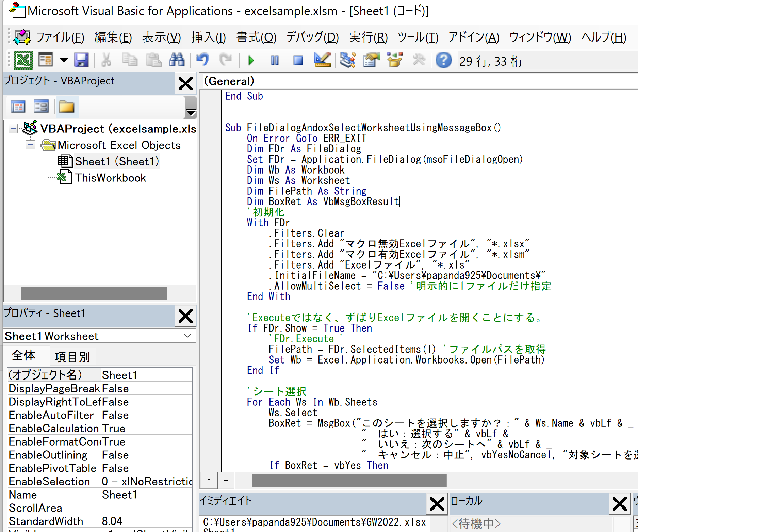The image size is (784, 532).
Task: Click the Redo arrow icon
Action: point(225,61)
